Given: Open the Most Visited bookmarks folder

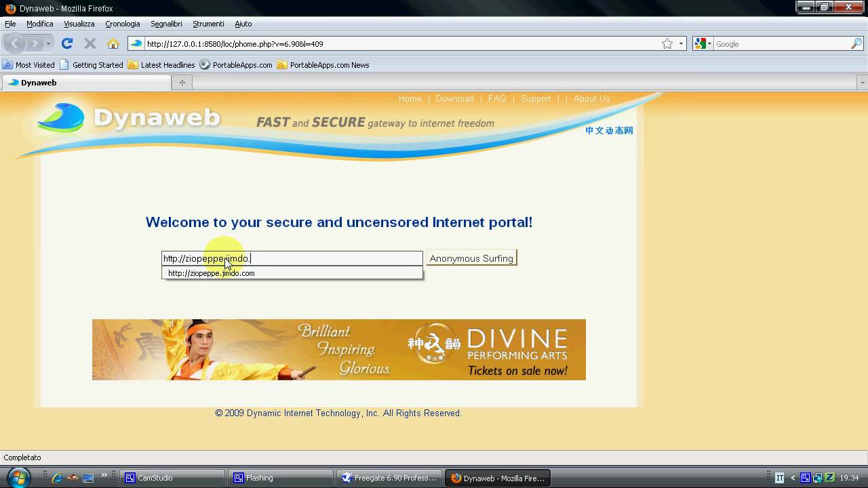Looking at the screenshot, I should (28, 65).
